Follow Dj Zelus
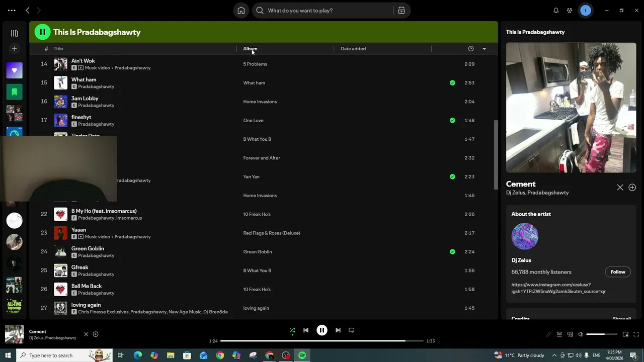The height and width of the screenshot is (362, 644). [x=618, y=272]
